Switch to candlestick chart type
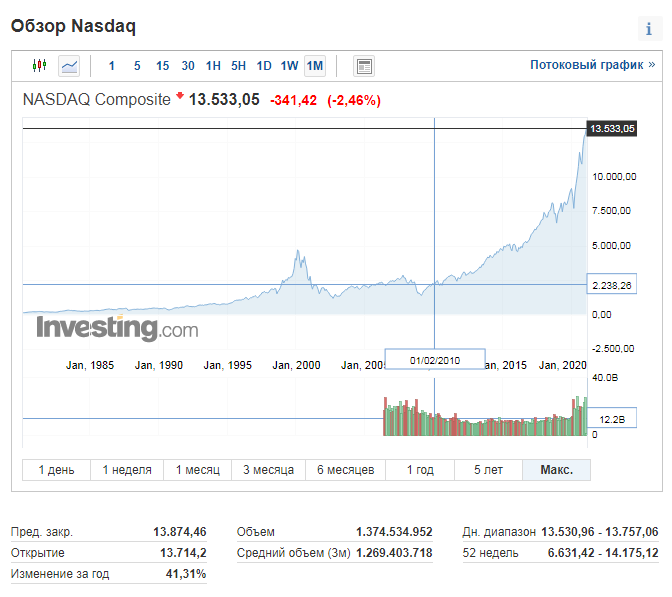 [x=40, y=66]
